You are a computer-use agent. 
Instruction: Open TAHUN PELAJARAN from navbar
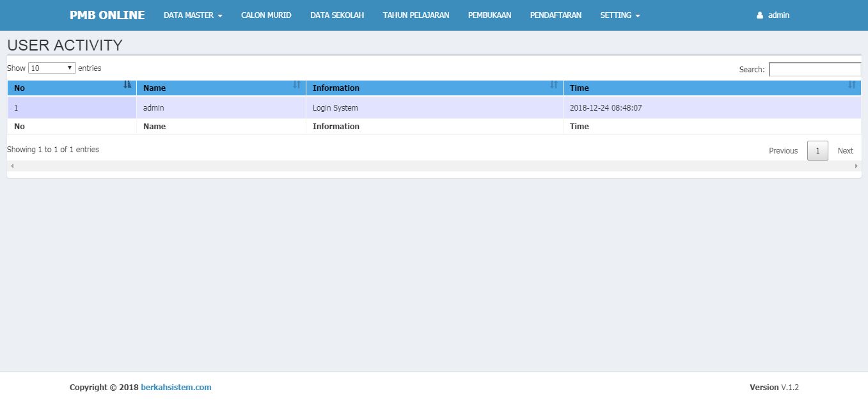pos(416,15)
